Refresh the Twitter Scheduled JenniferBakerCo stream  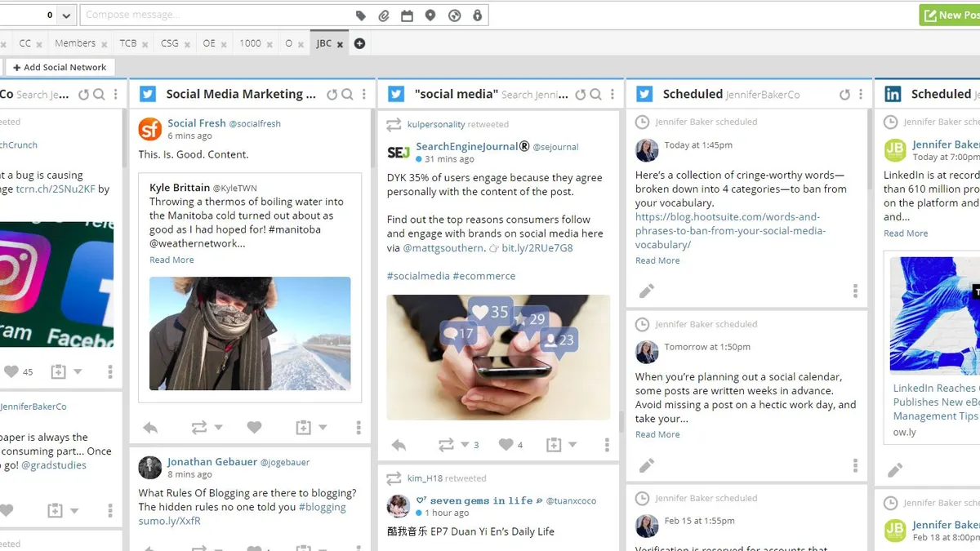(x=844, y=95)
